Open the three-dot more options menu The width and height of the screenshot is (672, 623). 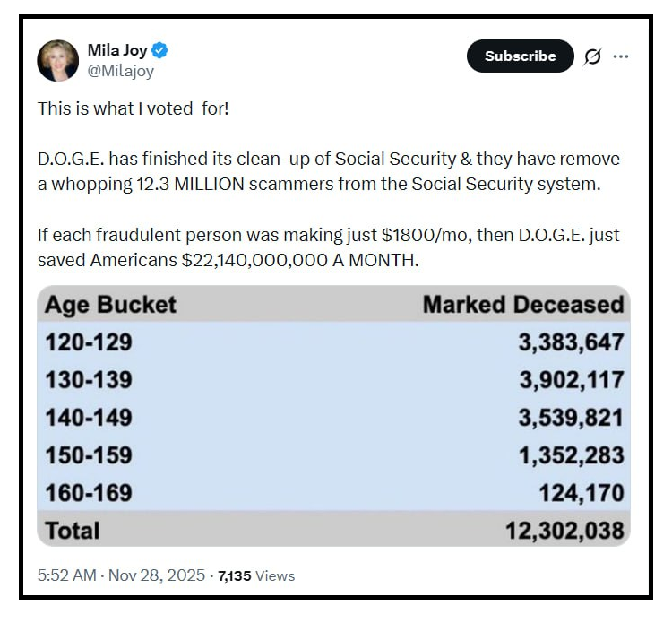[x=621, y=56]
